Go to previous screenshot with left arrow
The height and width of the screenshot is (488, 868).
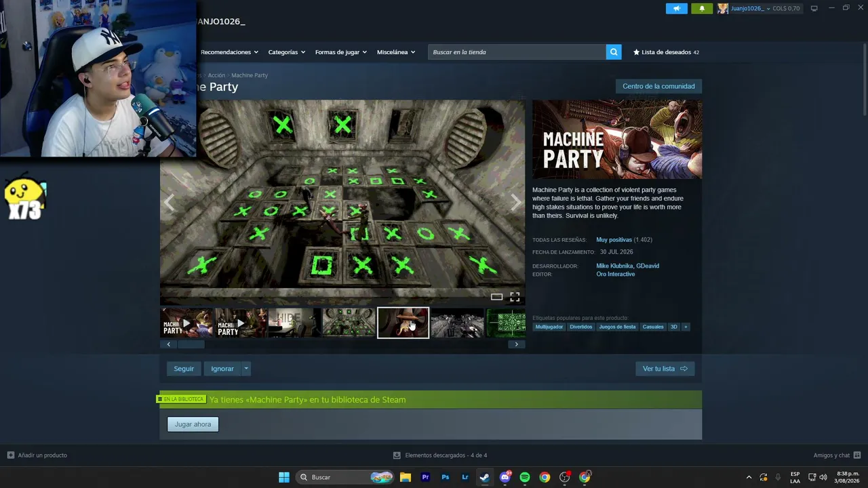169,202
